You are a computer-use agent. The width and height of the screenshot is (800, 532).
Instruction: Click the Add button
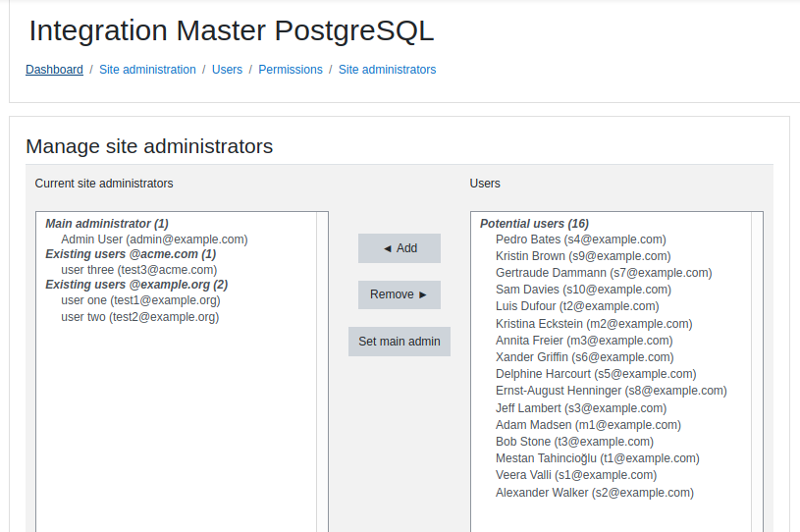(x=399, y=248)
